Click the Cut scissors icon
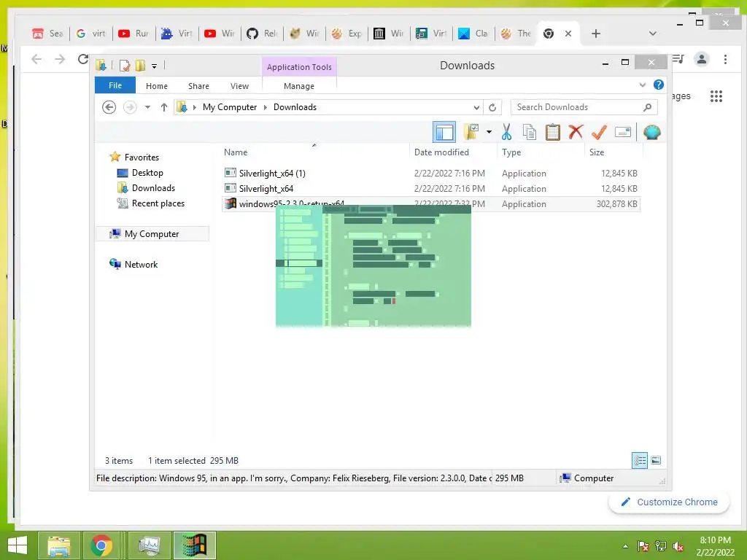The image size is (747, 560). click(x=506, y=132)
